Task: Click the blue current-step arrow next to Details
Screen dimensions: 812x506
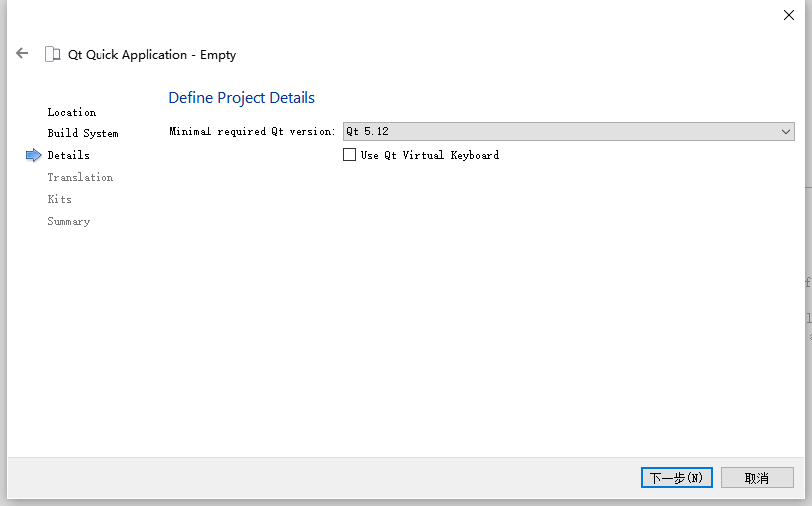Action: (33, 155)
